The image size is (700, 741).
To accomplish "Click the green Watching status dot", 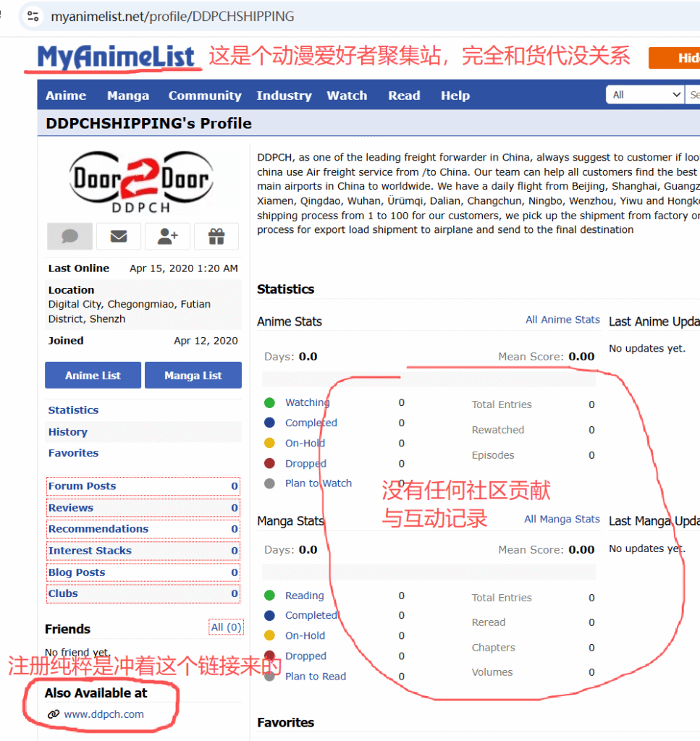I will click(x=269, y=402).
